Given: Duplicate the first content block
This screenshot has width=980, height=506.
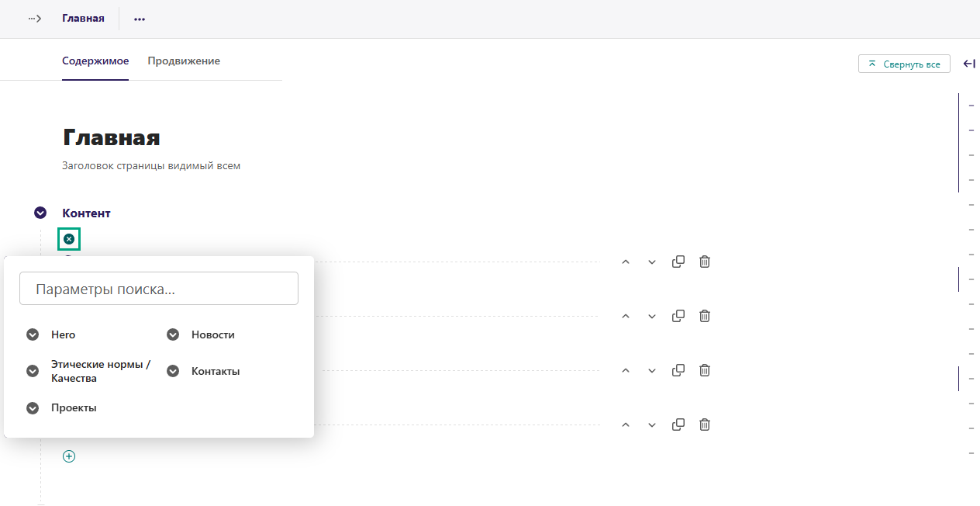Looking at the screenshot, I should pos(678,262).
